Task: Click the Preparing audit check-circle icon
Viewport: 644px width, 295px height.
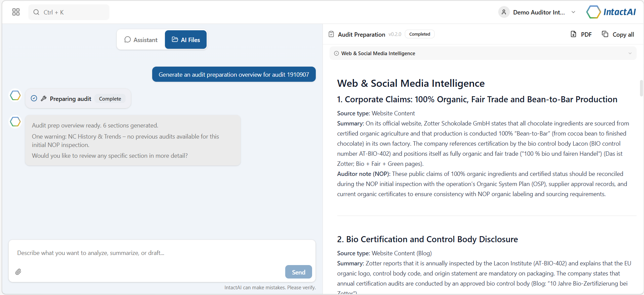Action: click(34, 99)
